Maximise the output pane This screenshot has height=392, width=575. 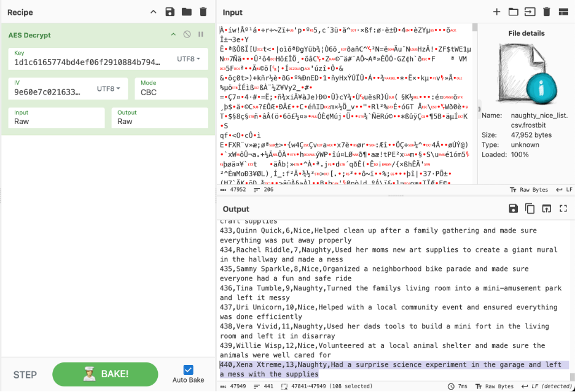click(x=563, y=209)
